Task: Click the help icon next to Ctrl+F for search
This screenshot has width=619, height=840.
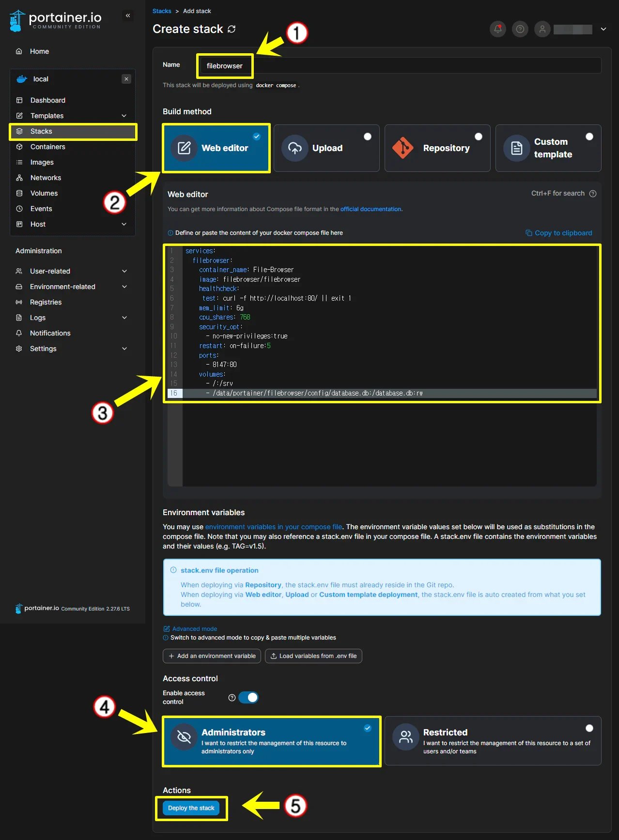Action: tap(593, 194)
